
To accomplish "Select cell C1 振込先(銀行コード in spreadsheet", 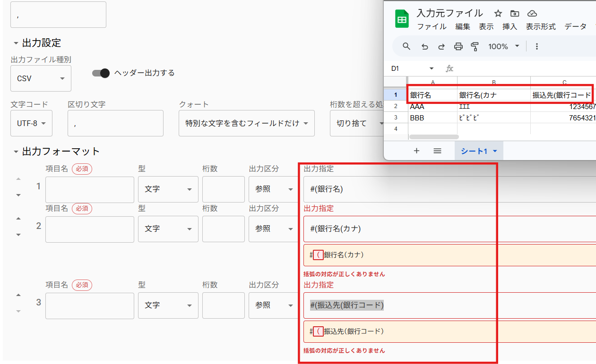I will coord(563,95).
